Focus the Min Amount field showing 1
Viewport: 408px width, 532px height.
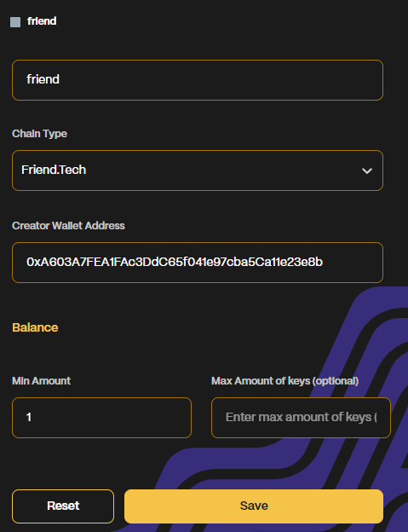click(x=101, y=418)
